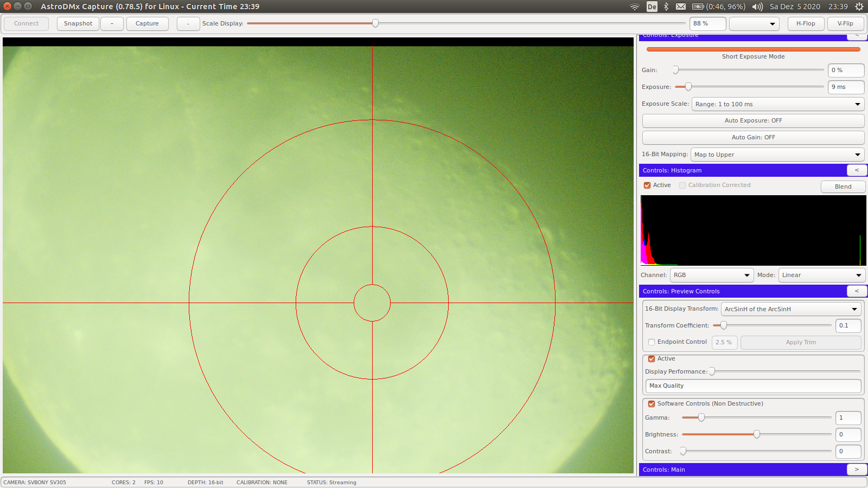Image resolution: width=868 pixels, height=488 pixels.
Task: Open the empty dropdown beside scale percentage
Action: (x=754, y=24)
